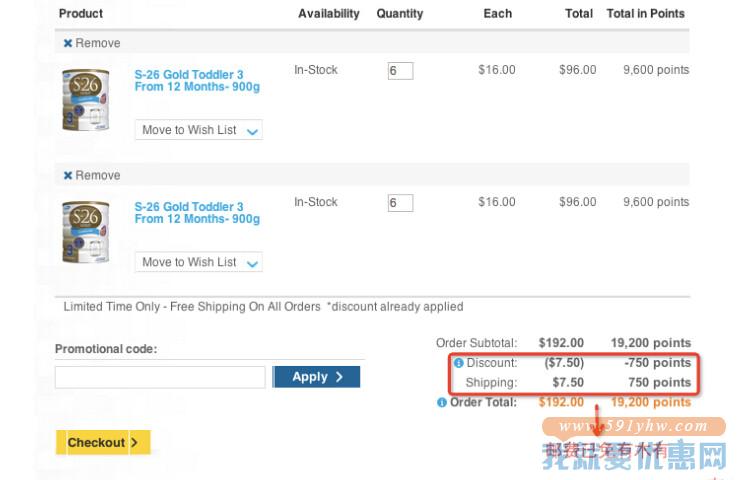Click the chevron icon on the Apply button

339,377
